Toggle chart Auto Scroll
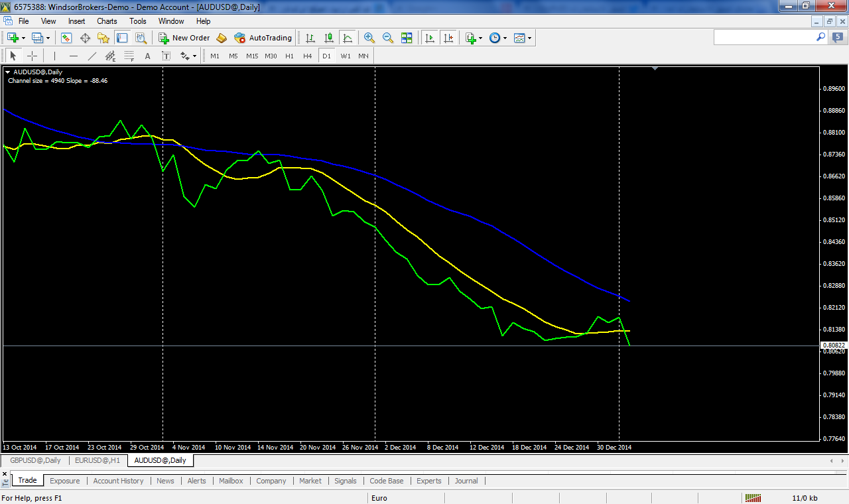The height and width of the screenshot is (504, 849). pos(430,38)
